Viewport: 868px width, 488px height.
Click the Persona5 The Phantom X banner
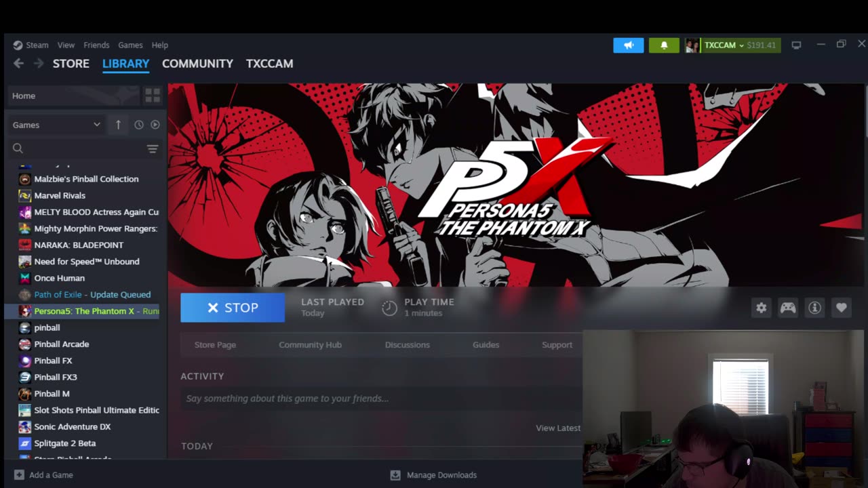pos(515,184)
